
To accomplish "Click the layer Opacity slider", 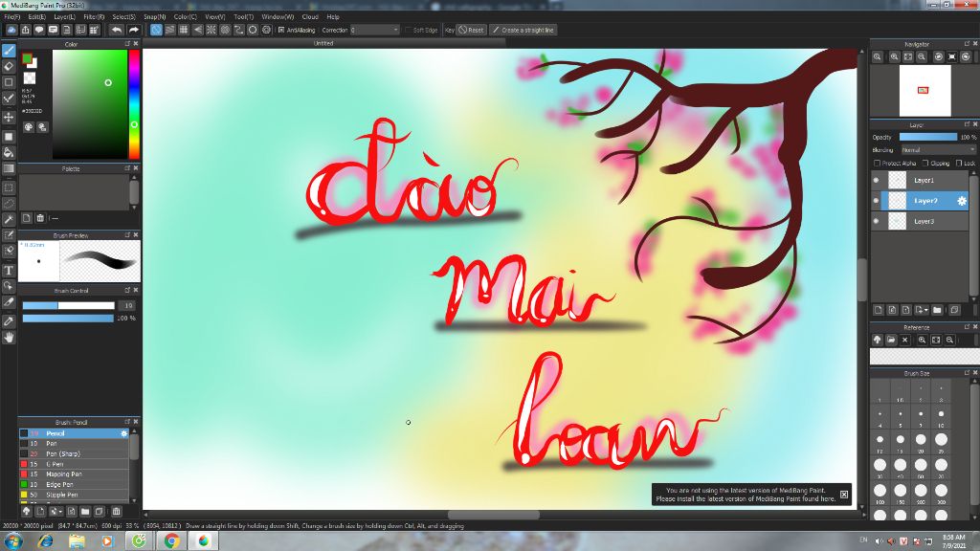I will [928, 137].
